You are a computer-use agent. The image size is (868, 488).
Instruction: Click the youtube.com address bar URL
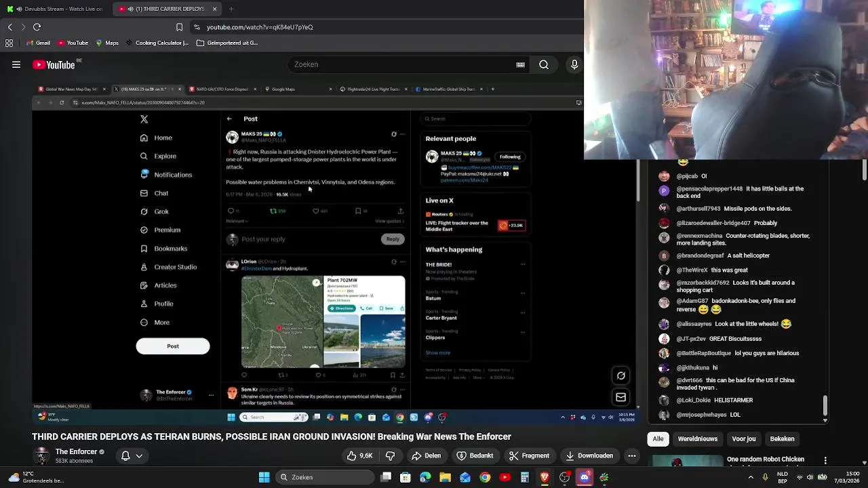[x=260, y=27]
